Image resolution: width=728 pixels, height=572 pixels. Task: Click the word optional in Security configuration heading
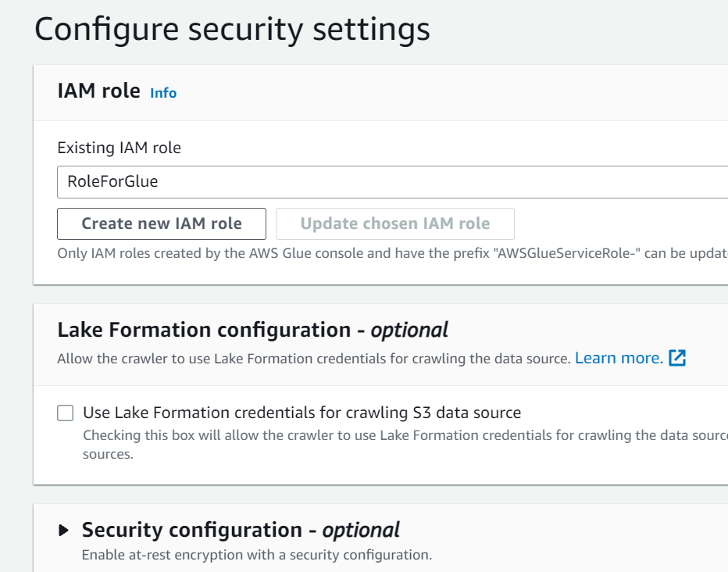click(361, 530)
